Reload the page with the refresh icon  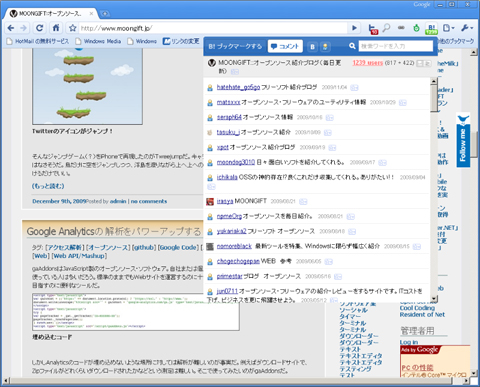point(39,28)
